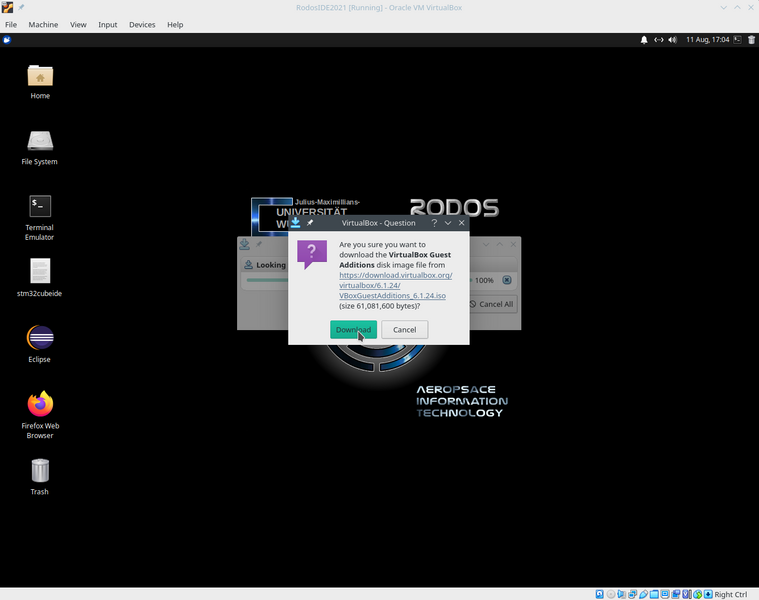The image size is (759, 600).
Task: Click the Cancel All button behind dialog
Action: (491, 304)
